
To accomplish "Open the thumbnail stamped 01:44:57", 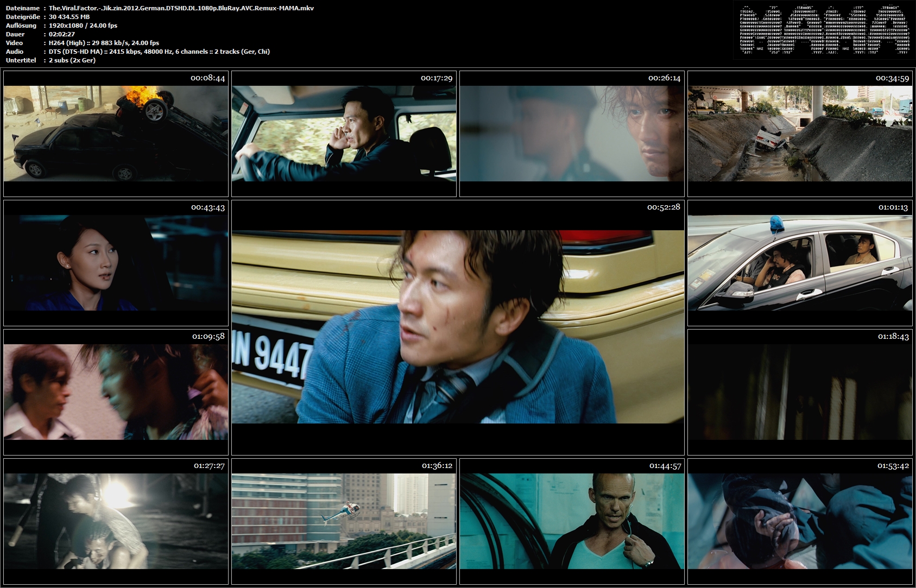I will coord(572,521).
